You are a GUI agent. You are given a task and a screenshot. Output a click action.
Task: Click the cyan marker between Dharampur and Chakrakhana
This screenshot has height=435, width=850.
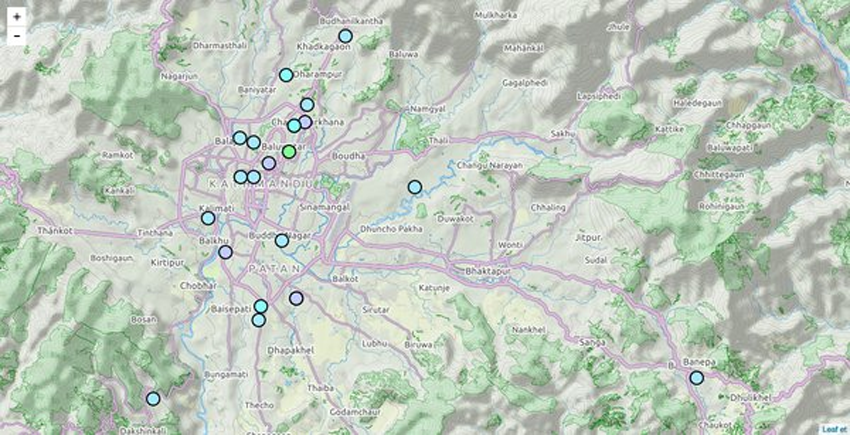[307, 104]
